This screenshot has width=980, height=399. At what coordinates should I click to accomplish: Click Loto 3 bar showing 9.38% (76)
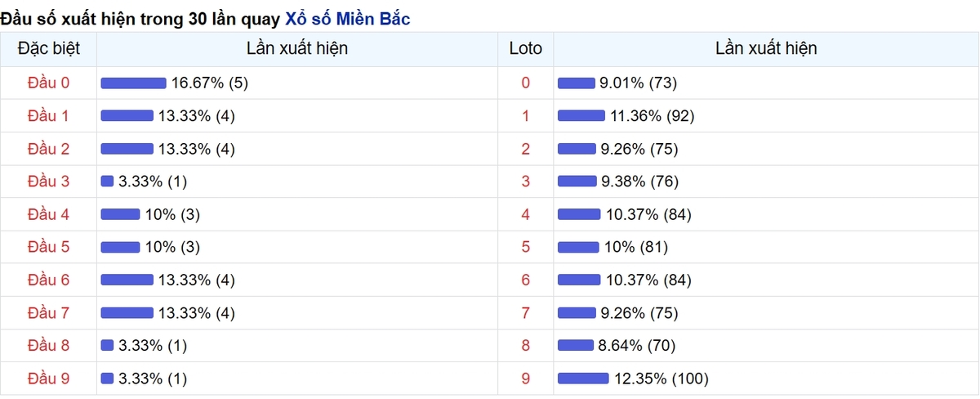[577, 182]
